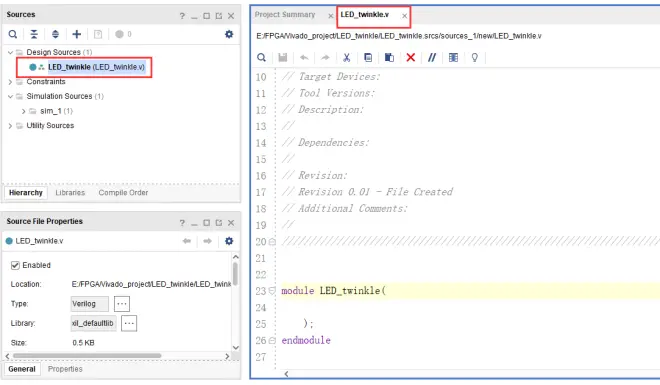The width and height of the screenshot is (660, 385).
Task: Switch to Hierarchy tab
Action: click(x=26, y=193)
